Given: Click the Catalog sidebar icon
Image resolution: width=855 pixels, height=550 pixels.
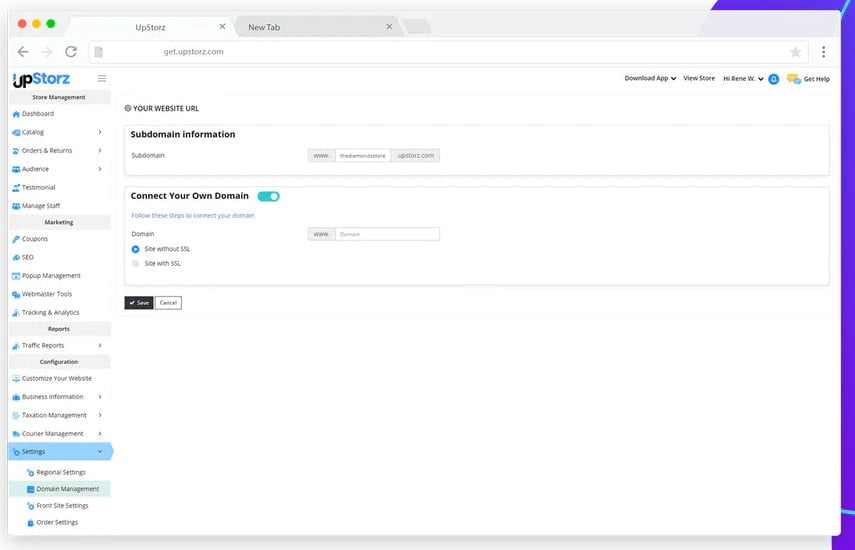Looking at the screenshot, I should pos(16,132).
